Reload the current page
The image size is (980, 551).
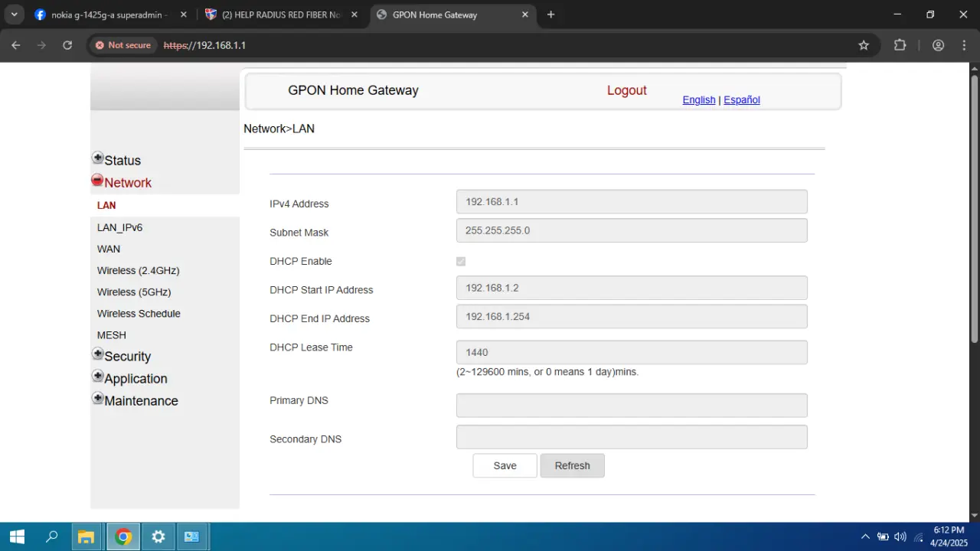(x=67, y=45)
